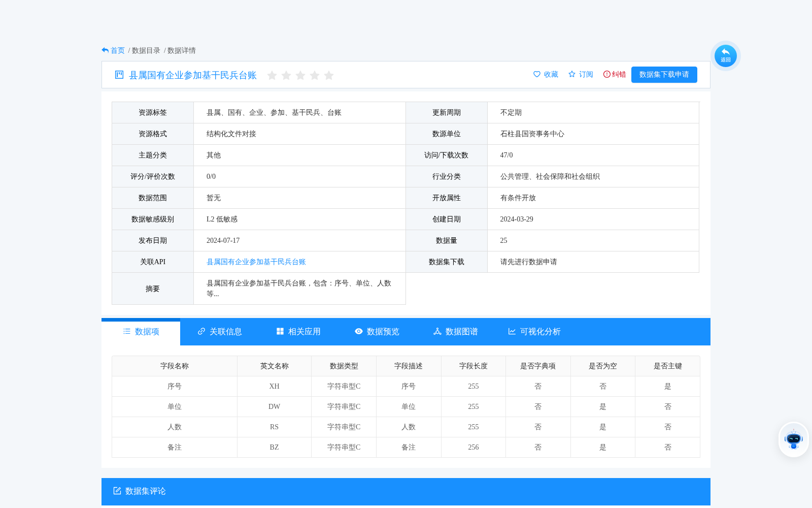The height and width of the screenshot is (508, 812).
Task: Click the 结构化文件对接 resource format value
Action: 231,134
